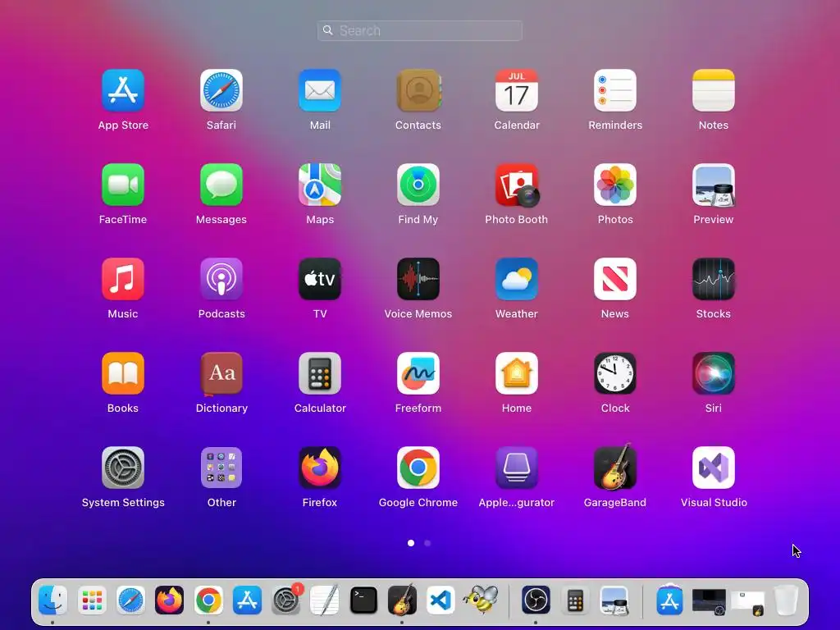The height and width of the screenshot is (630, 840).
Task: Open Calculator from the Launchpad grid
Action: coord(320,373)
